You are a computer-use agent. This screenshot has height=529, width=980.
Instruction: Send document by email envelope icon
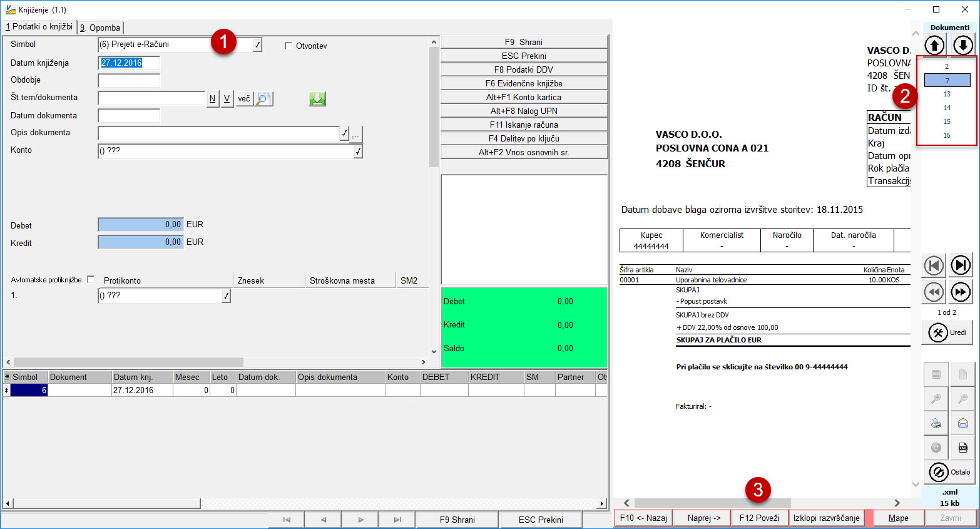point(963,423)
